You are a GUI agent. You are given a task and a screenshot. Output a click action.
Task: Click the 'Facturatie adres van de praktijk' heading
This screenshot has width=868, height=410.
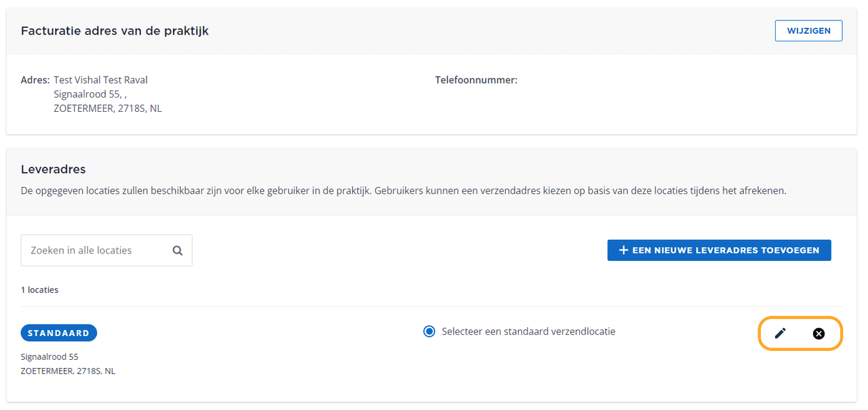[115, 30]
